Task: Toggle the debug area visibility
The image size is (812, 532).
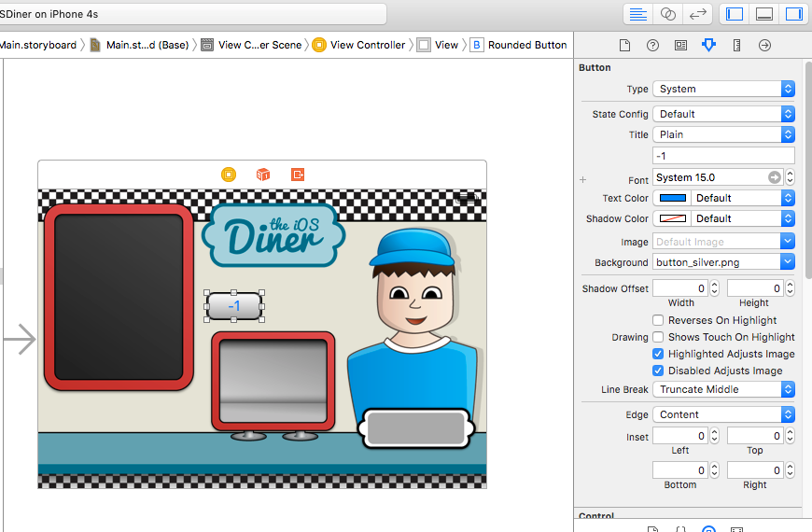Action: (x=764, y=14)
